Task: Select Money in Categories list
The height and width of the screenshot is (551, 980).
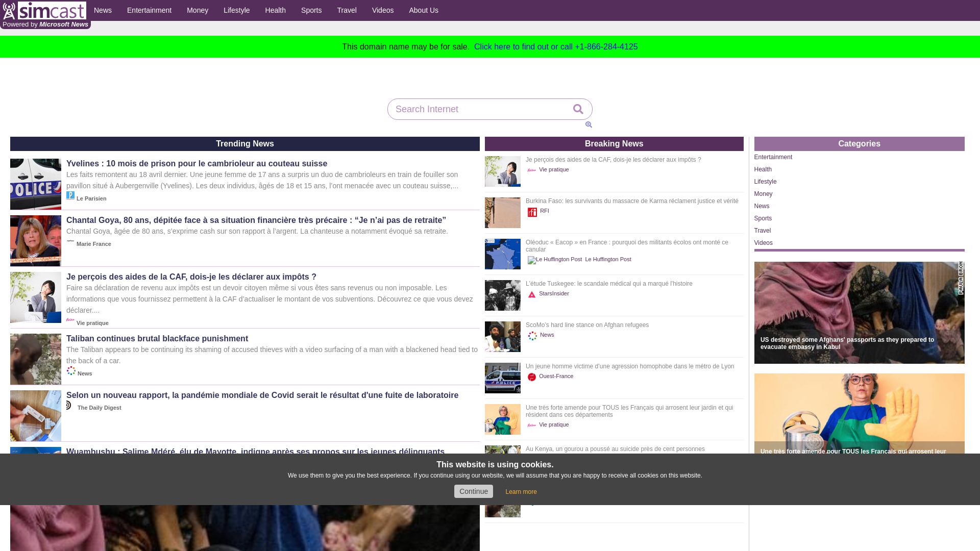Action: click(763, 194)
